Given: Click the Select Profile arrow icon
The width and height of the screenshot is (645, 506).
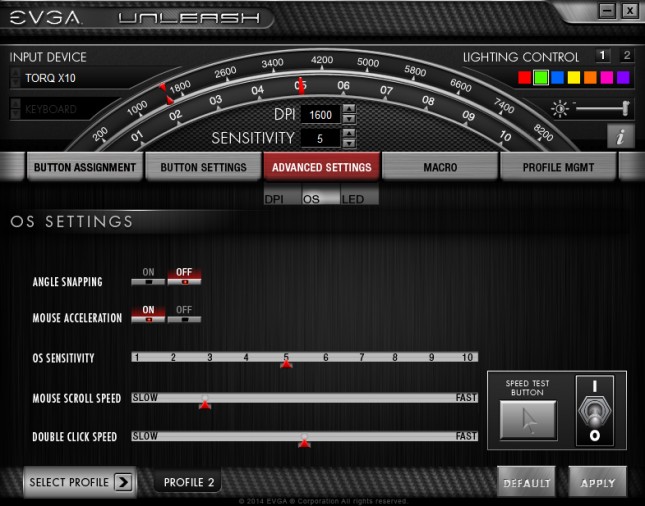Looking at the screenshot, I should point(123,482).
